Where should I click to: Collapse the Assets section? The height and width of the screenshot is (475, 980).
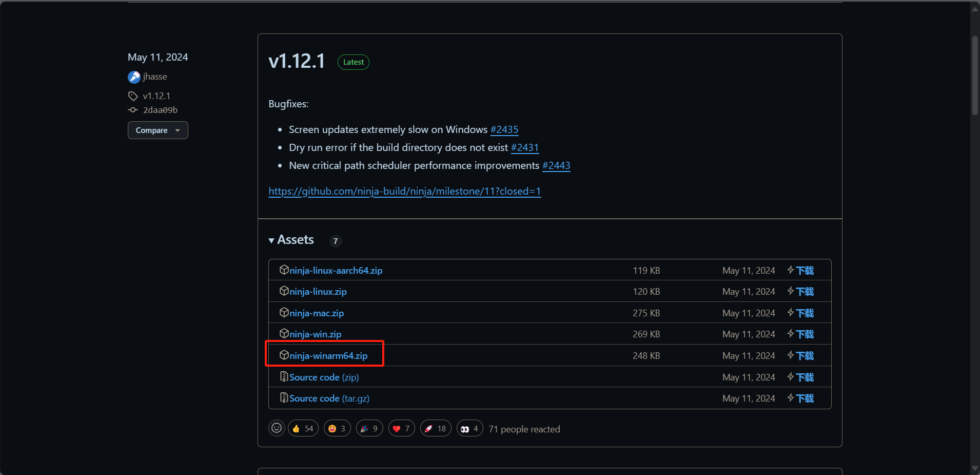click(x=291, y=240)
